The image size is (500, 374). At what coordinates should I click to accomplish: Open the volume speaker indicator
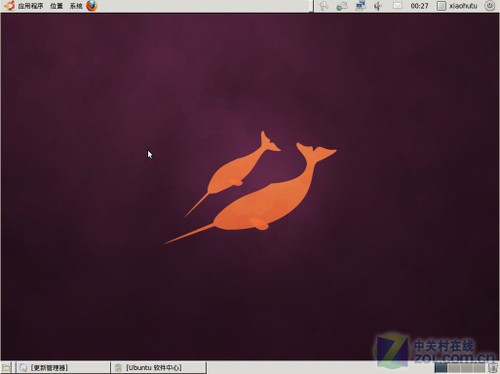[x=378, y=6]
